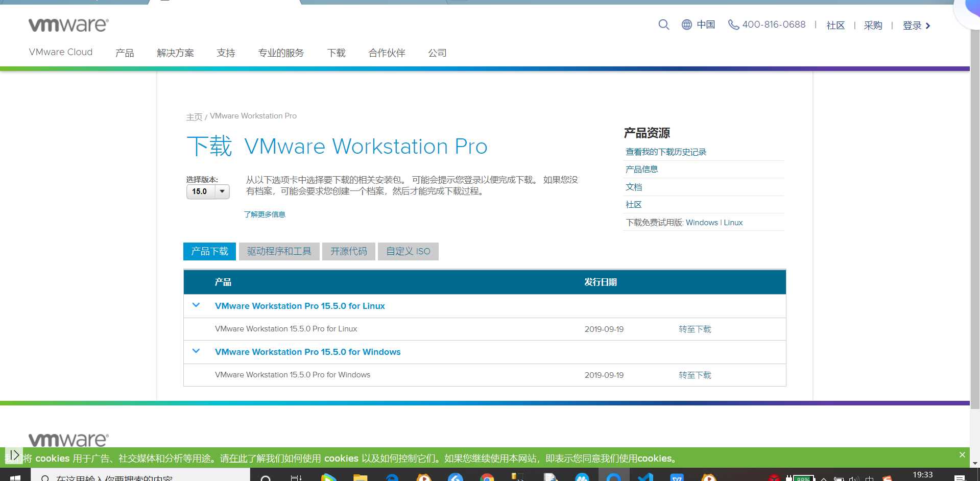
Task: Click the 登录 login link
Action: click(916, 26)
